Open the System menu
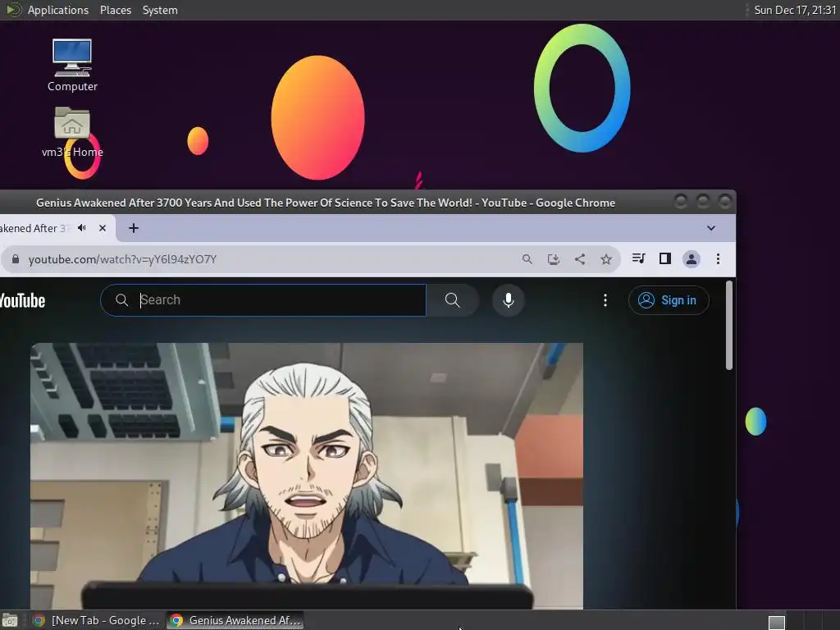 pos(160,10)
